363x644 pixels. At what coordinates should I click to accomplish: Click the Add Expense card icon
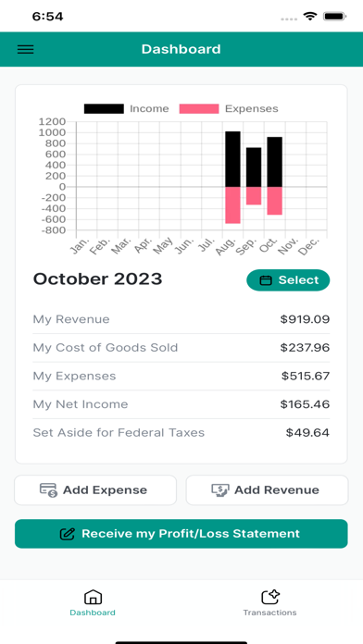tap(48, 490)
